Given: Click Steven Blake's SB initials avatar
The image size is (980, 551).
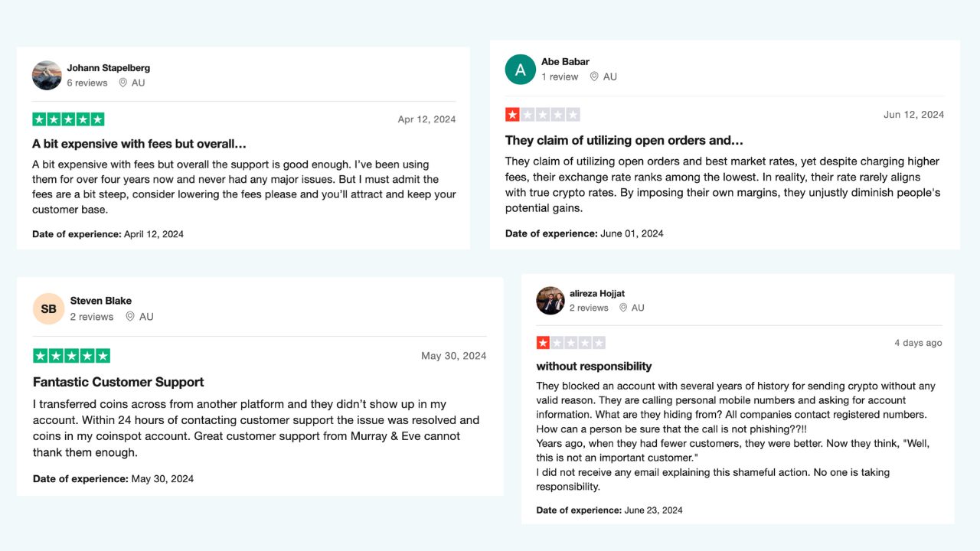Looking at the screenshot, I should point(49,308).
